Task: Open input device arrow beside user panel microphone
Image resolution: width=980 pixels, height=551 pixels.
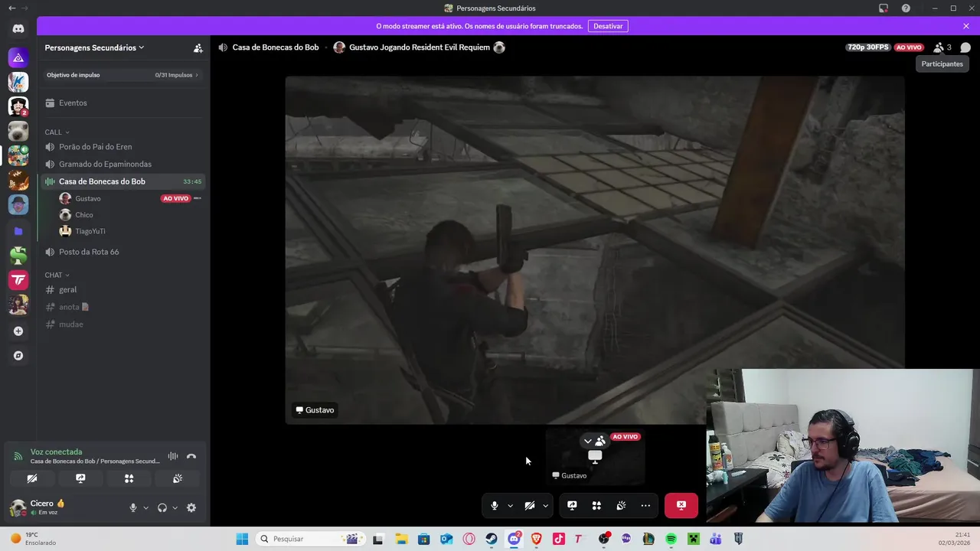Action: pyautogui.click(x=145, y=507)
